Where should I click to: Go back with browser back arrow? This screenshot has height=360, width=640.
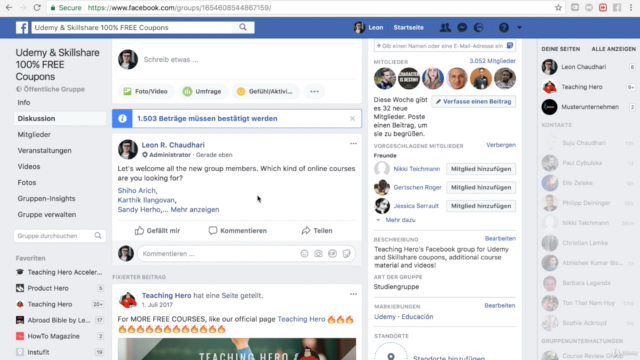tap(9, 8)
